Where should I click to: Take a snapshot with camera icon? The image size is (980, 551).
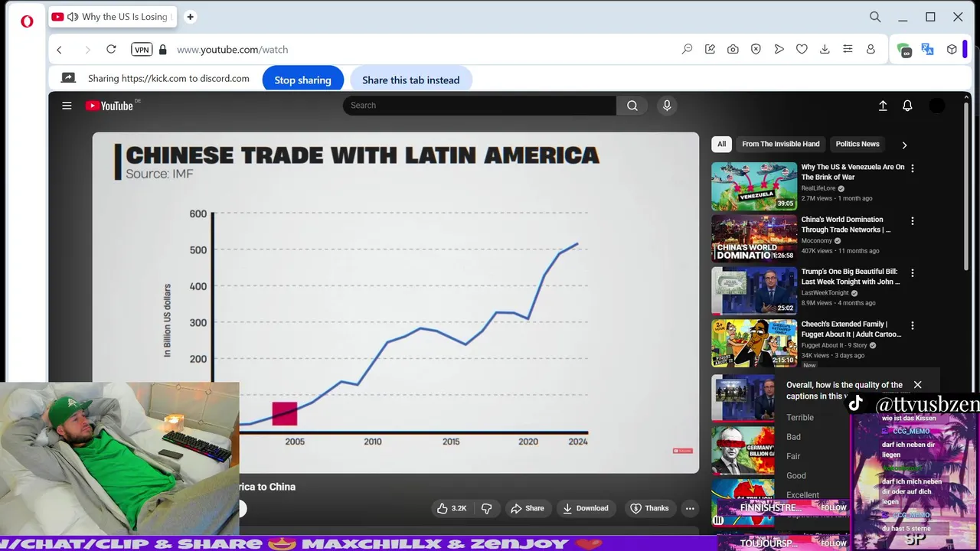[x=733, y=49]
